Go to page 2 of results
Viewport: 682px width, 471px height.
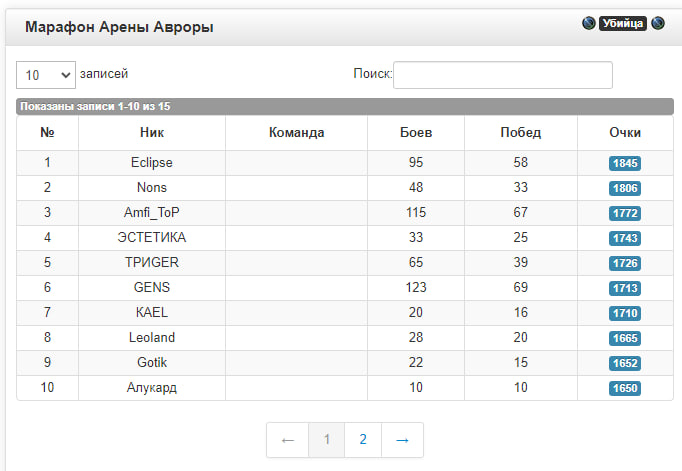click(x=363, y=440)
